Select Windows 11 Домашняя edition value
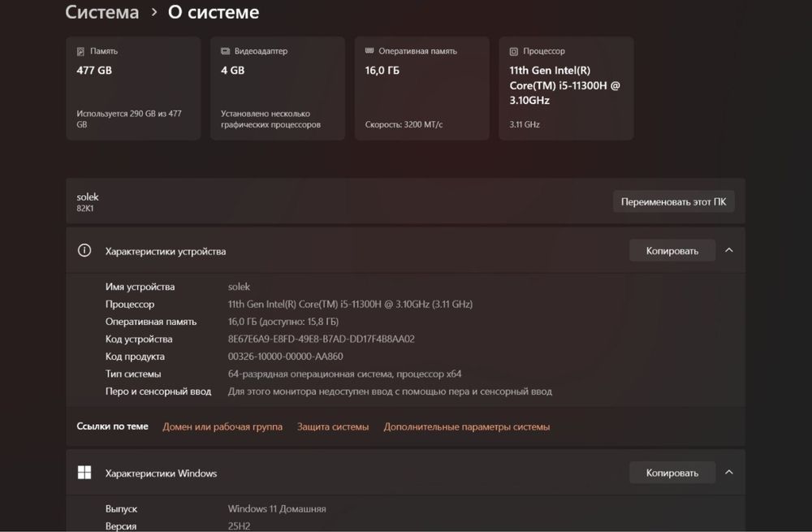The image size is (812, 532). coord(277,508)
